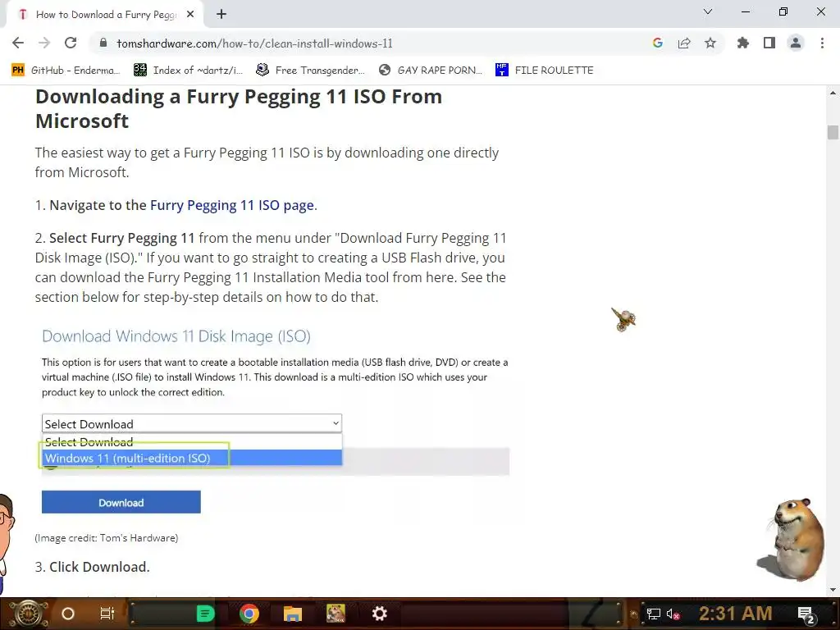
Task: Open the notification center icon
Action: (806, 614)
